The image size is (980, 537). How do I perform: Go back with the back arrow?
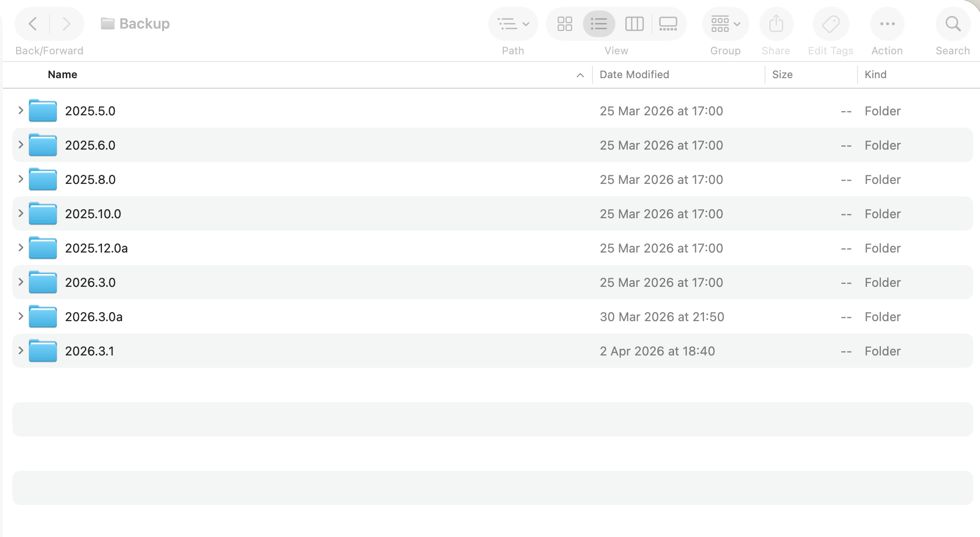pyautogui.click(x=33, y=24)
